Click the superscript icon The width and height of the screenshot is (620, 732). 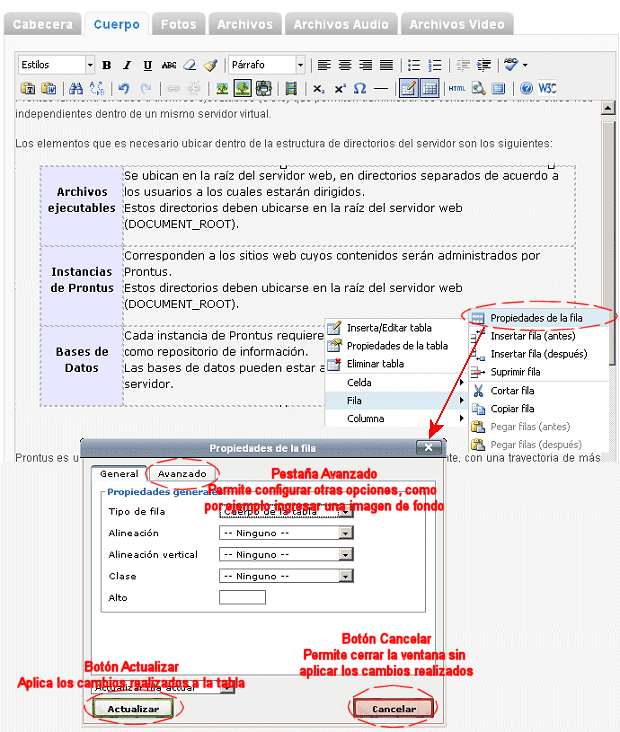[340, 88]
